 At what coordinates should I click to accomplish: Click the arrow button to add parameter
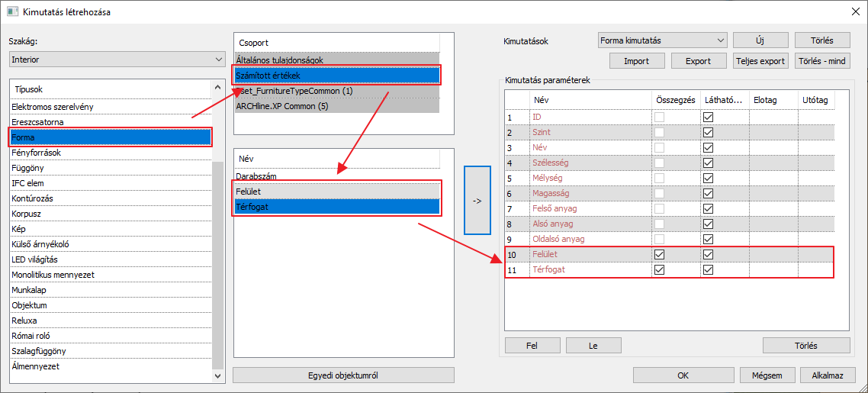[477, 201]
